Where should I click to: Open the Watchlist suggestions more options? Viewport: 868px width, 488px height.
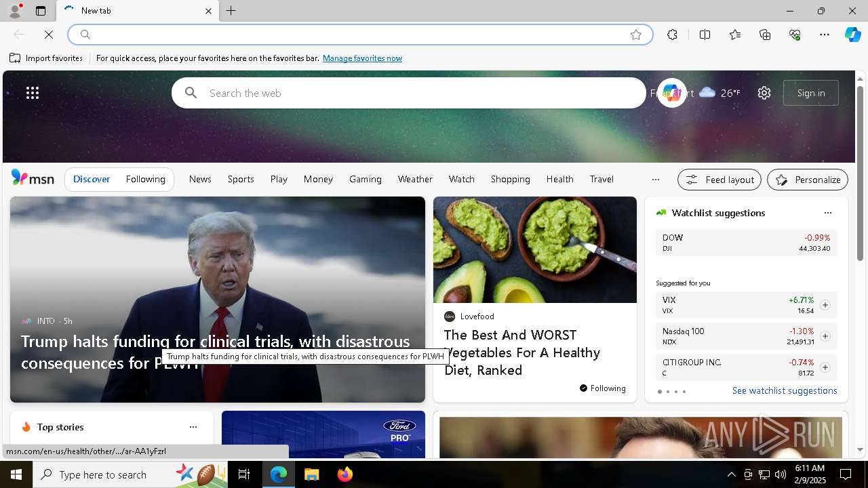[827, 213]
